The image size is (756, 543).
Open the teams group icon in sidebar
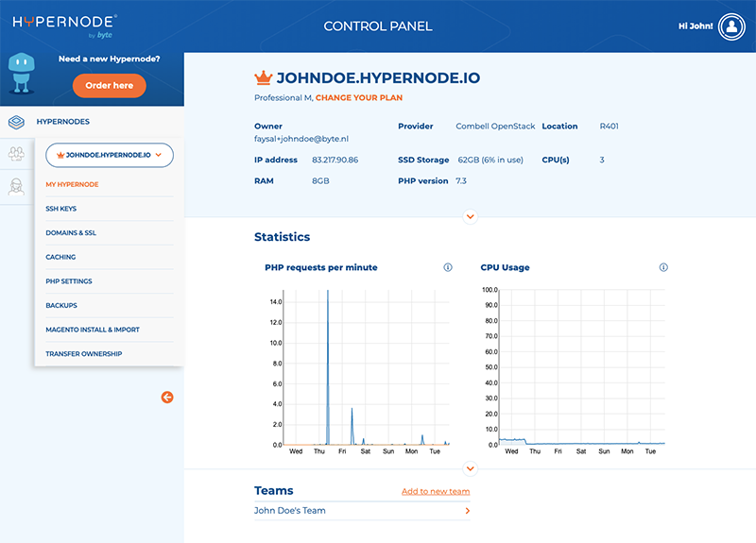tap(16, 154)
